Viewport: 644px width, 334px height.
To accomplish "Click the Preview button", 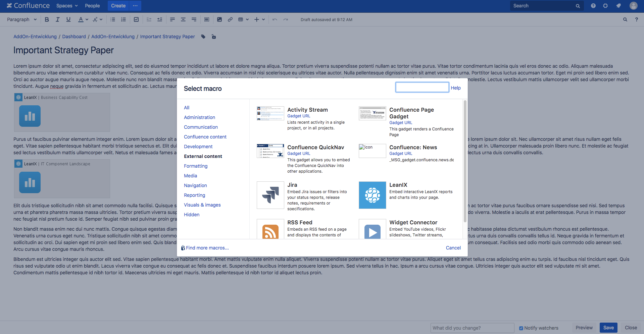I will pos(584,328).
